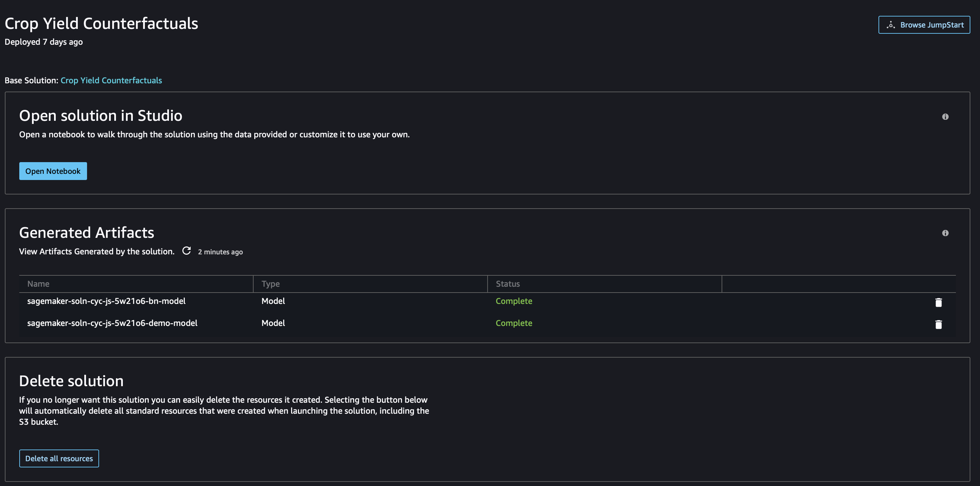
Task: Click Complete status of the bn-model
Action: point(514,301)
